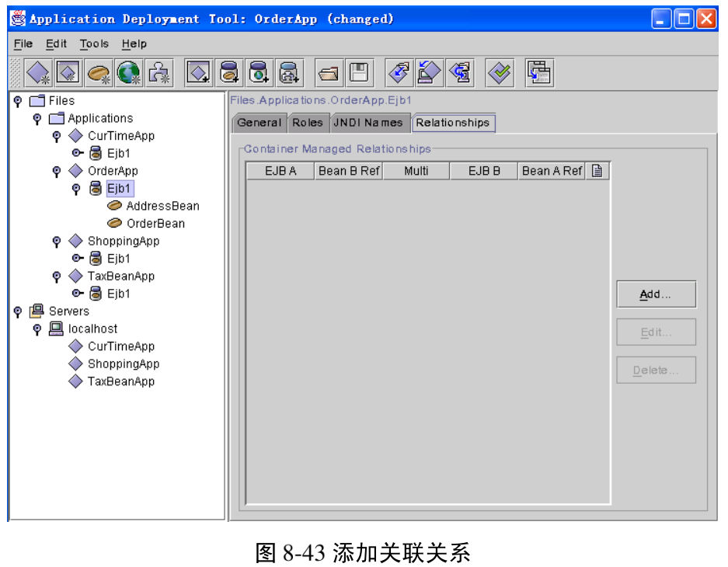This screenshot has width=728, height=567.
Task: Click the Save floppy disk icon
Action: coord(359,73)
